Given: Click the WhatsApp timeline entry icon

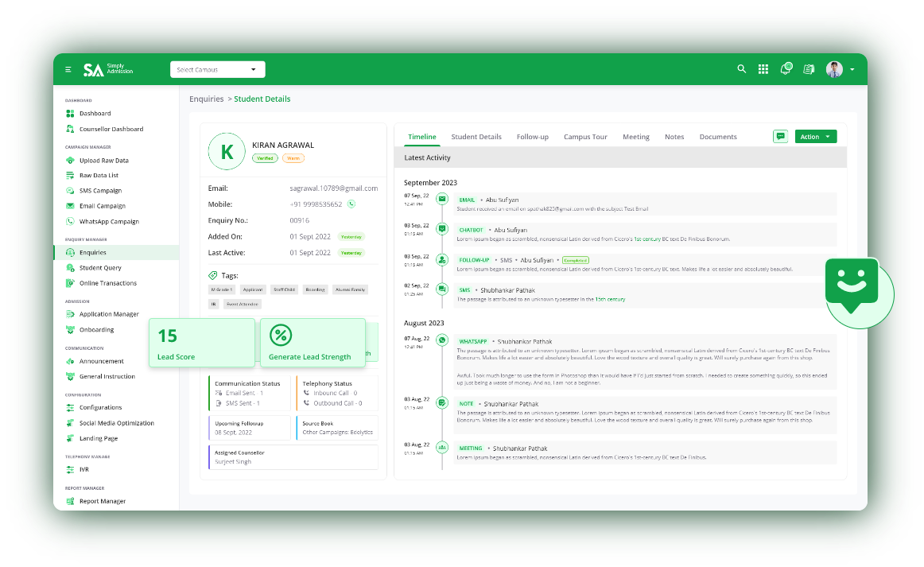Looking at the screenshot, I should click(x=442, y=340).
